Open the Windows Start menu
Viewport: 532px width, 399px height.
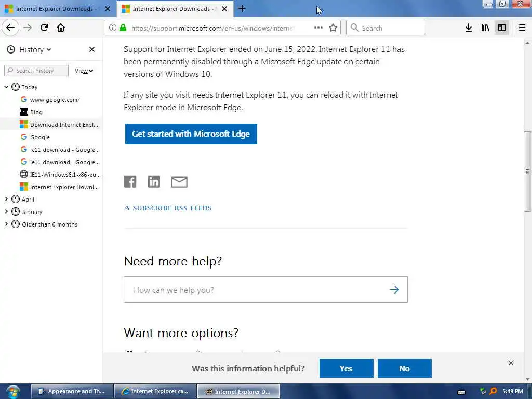[13, 392]
